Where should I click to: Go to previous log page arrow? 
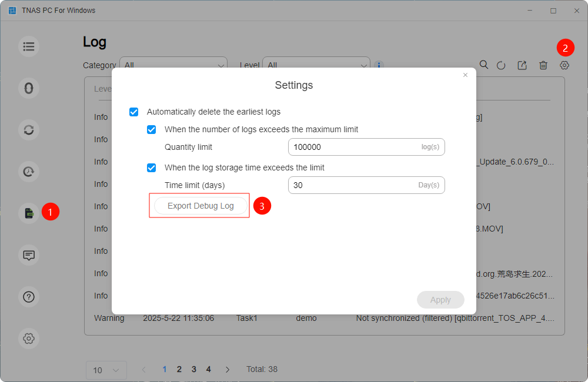click(144, 370)
